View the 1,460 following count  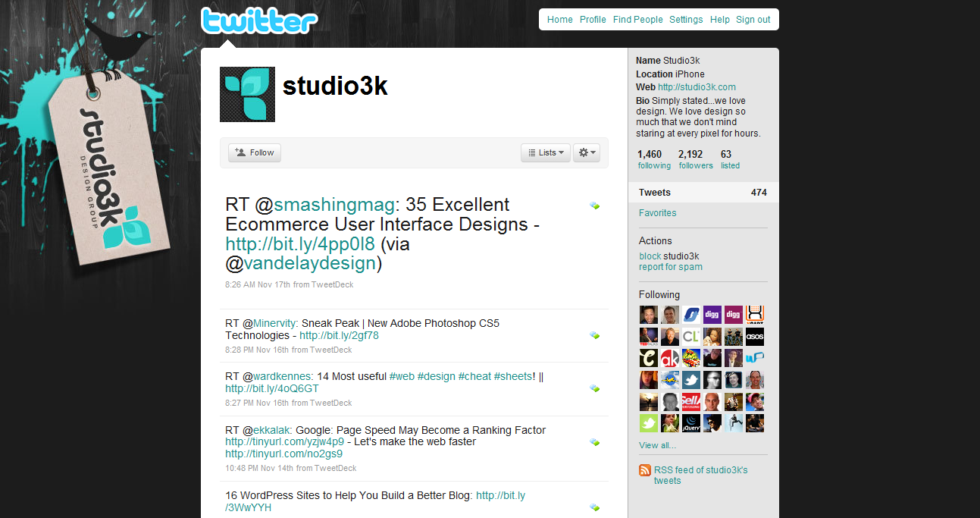point(654,159)
